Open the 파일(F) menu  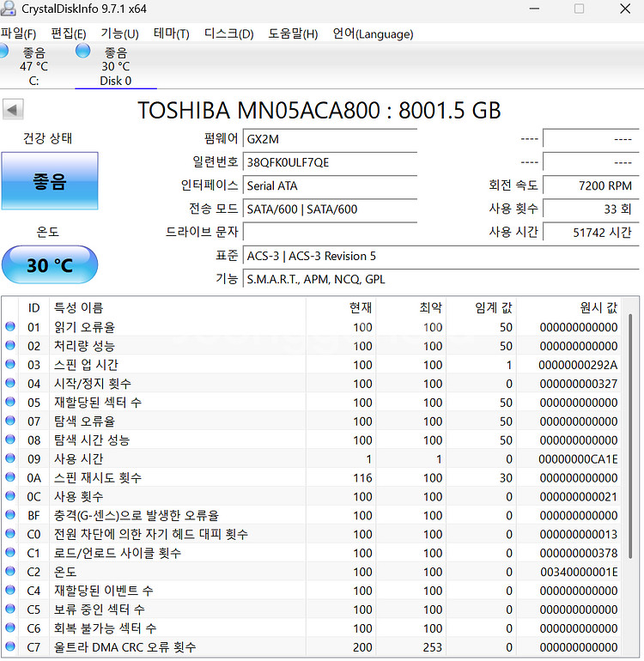pos(19,33)
